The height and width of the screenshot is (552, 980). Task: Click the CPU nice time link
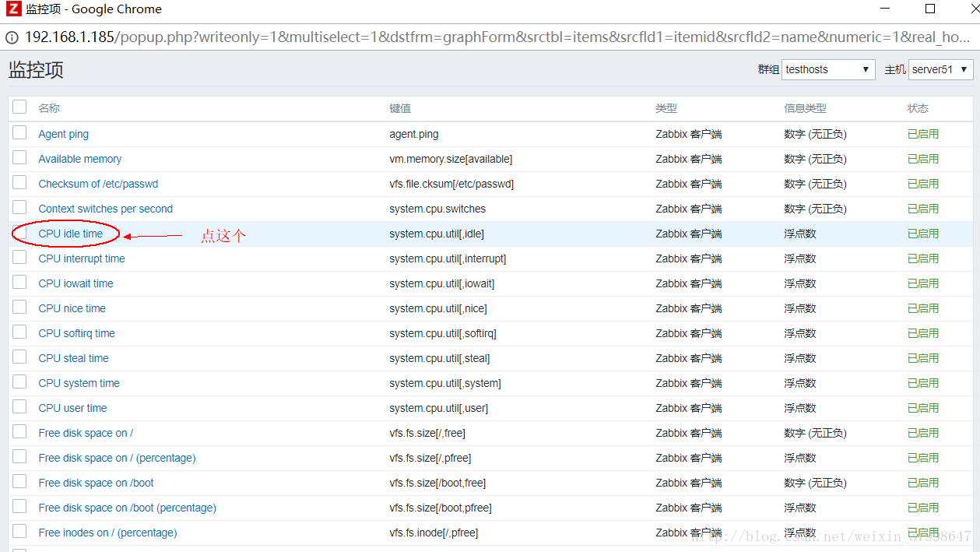click(72, 308)
